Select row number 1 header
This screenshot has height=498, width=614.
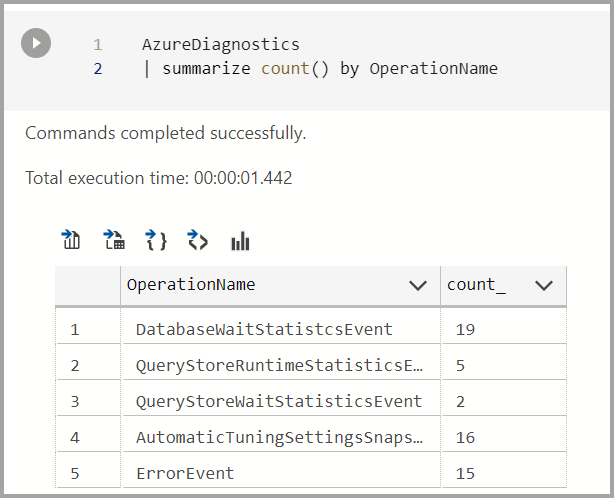click(x=88, y=326)
